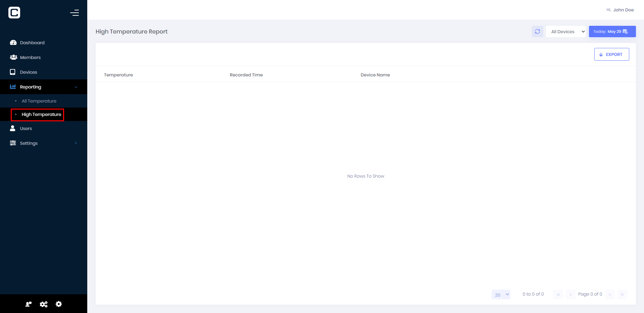The width and height of the screenshot is (644, 313).
Task: Click the C logo at top left
Action: coord(14,12)
